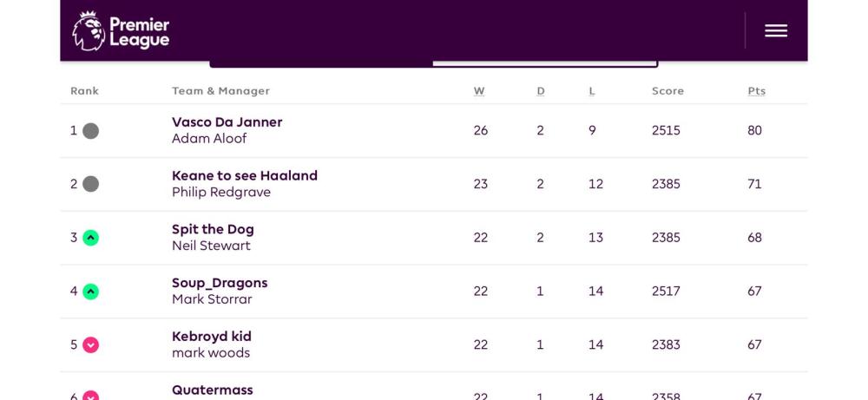The image size is (868, 400).
Task: Click the L column header
Action: pos(592,91)
